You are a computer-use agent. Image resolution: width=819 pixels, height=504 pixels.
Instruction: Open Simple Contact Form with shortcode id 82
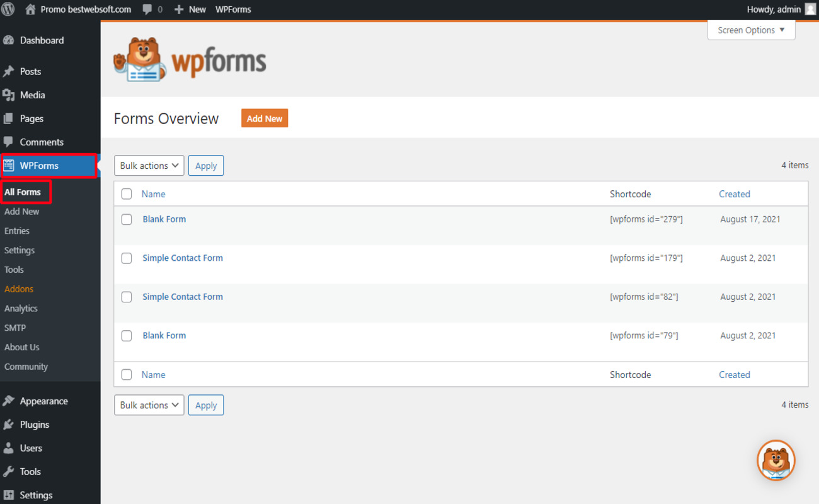coord(183,297)
